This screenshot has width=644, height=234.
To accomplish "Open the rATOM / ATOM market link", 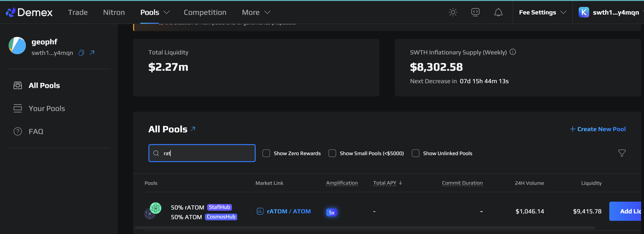I will (289, 211).
